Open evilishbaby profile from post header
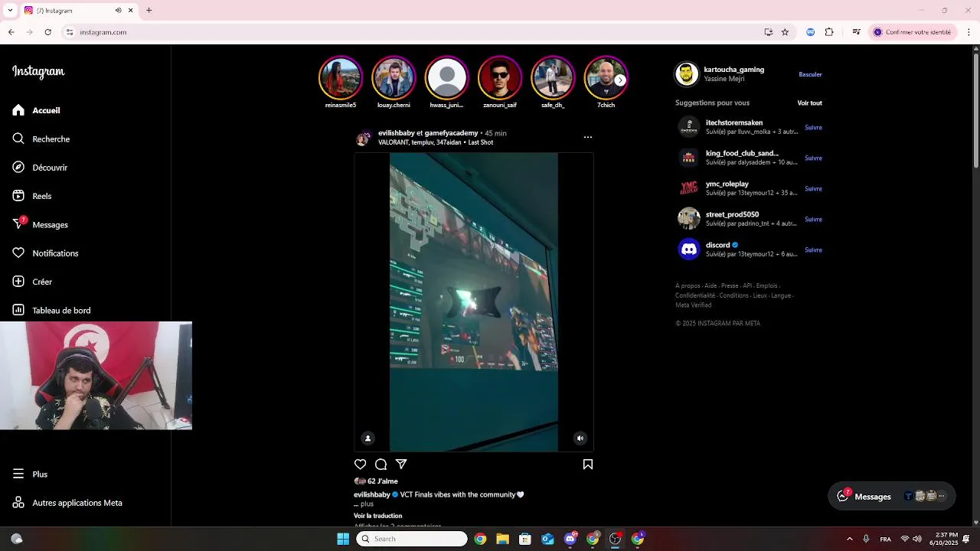 pos(396,133)
